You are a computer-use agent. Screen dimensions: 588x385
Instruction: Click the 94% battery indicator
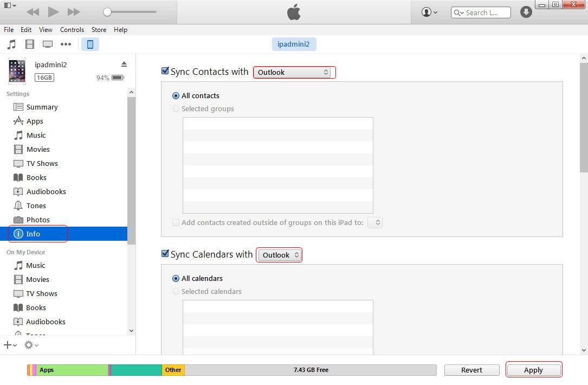click(110, 78)
